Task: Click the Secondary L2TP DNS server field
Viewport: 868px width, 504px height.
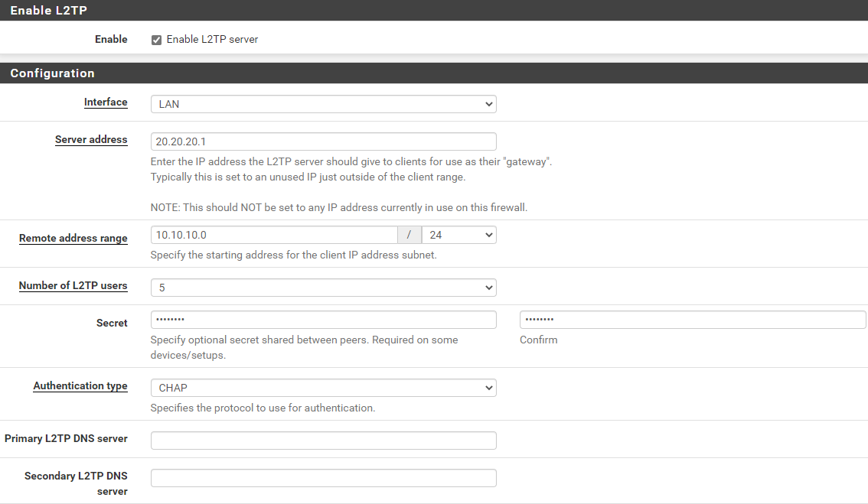Action: 321,477
